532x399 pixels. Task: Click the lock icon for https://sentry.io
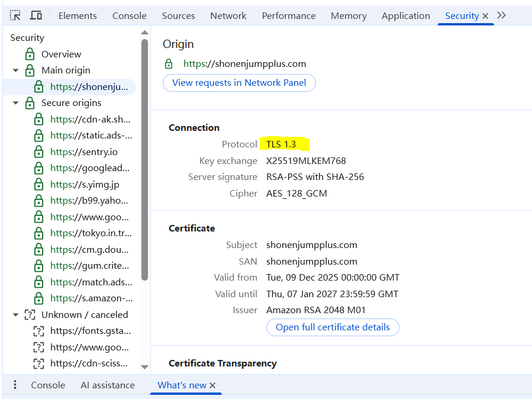click(38, 152)
